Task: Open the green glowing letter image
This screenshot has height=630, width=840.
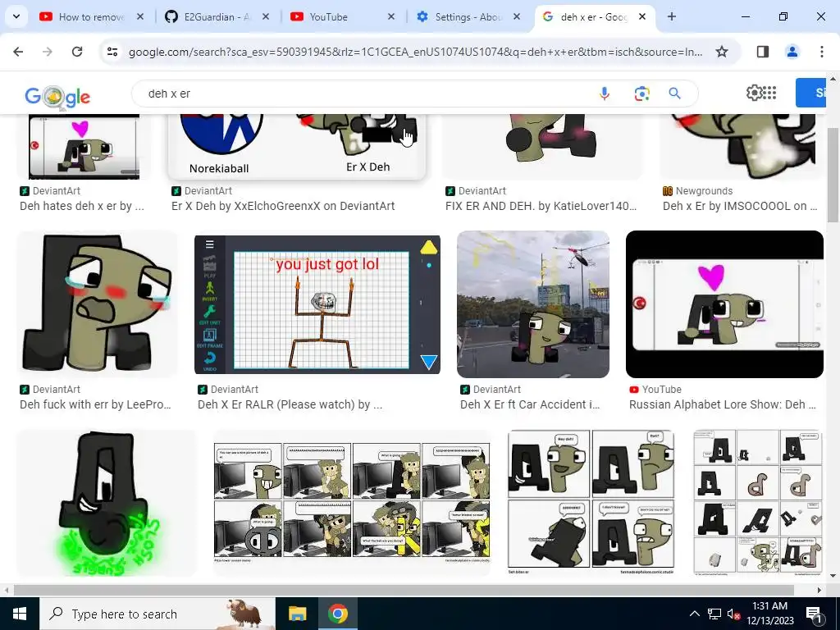Action: pyautogui.click(x=107, y=503)
